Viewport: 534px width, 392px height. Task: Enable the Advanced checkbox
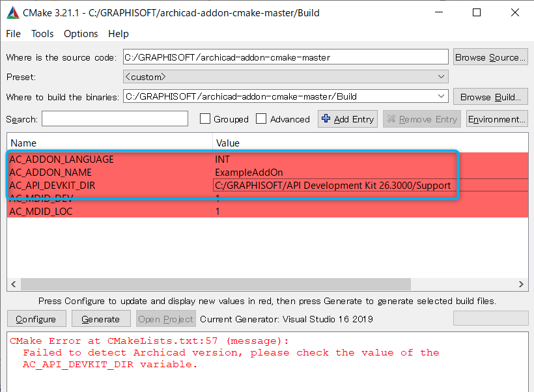pos(261,119)
